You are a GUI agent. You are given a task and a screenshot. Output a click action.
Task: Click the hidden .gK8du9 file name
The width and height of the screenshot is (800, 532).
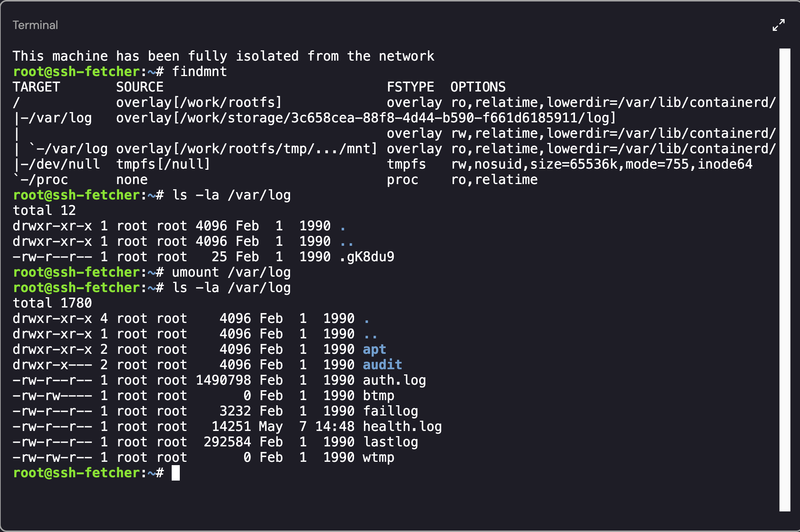coord(367,257)
